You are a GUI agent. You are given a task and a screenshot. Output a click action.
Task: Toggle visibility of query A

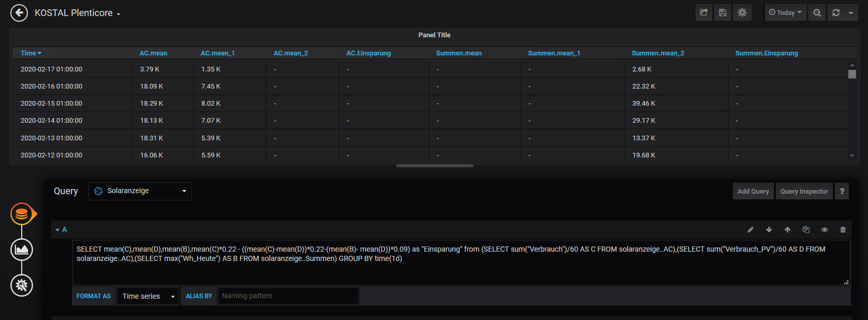click(x=825, y=229)
